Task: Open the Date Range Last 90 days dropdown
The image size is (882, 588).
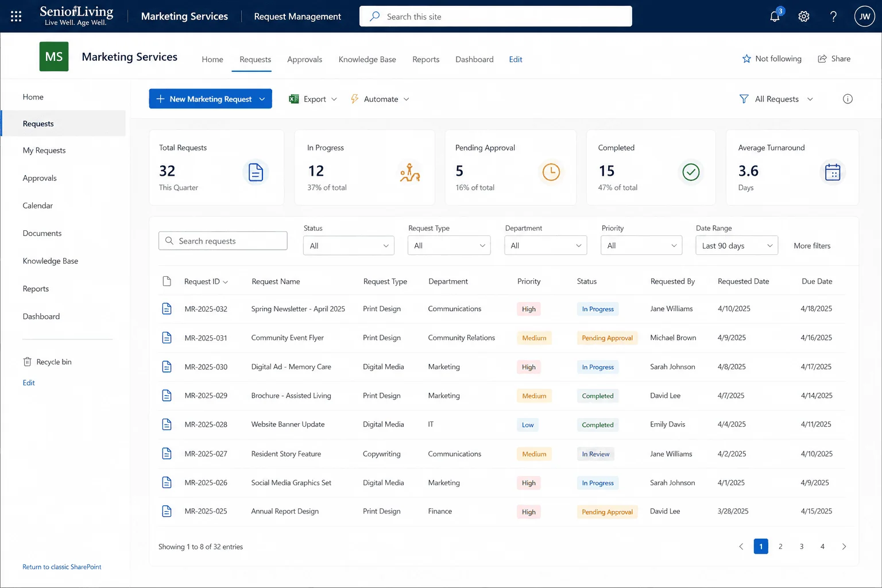Action: (737, 246)
